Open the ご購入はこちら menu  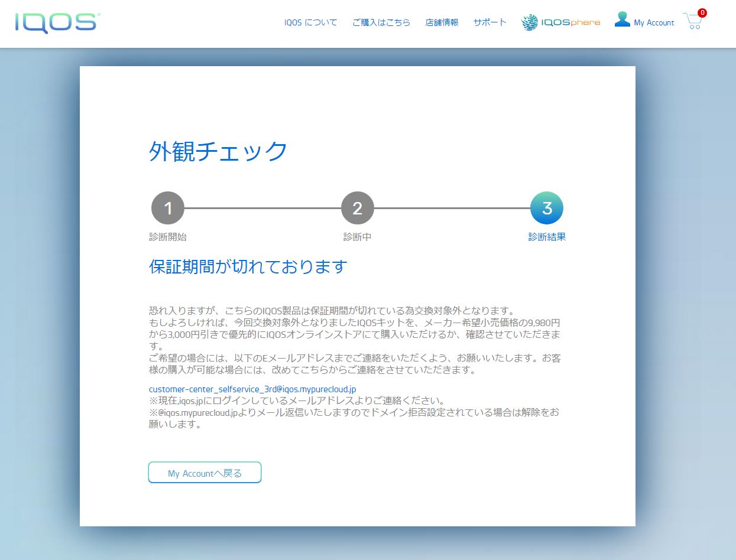click(x=381, y=22)
